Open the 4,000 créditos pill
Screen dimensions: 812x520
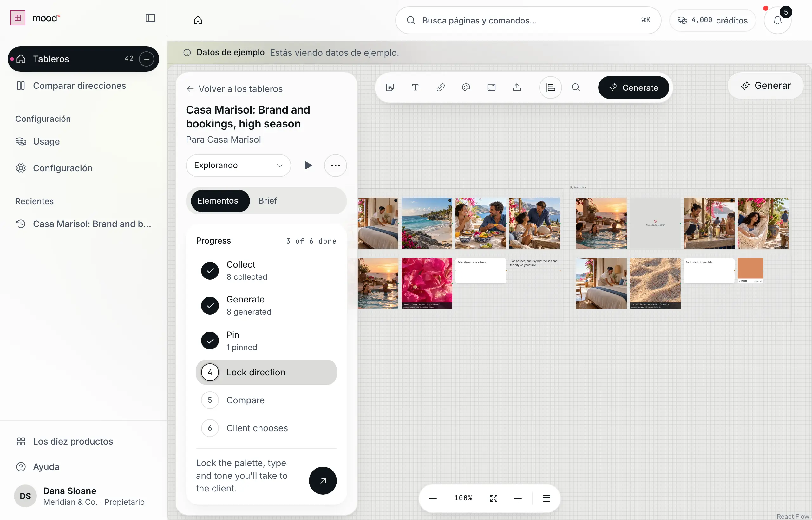point(712,20)
